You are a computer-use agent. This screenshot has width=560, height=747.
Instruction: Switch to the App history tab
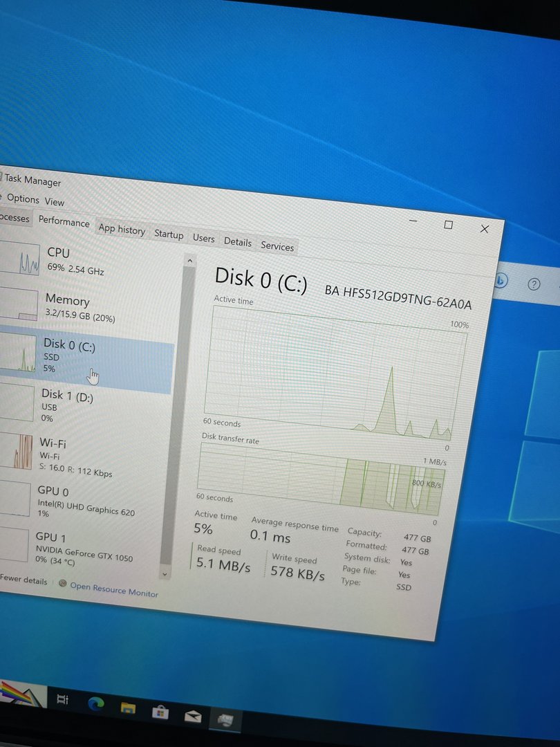point(122,230)
